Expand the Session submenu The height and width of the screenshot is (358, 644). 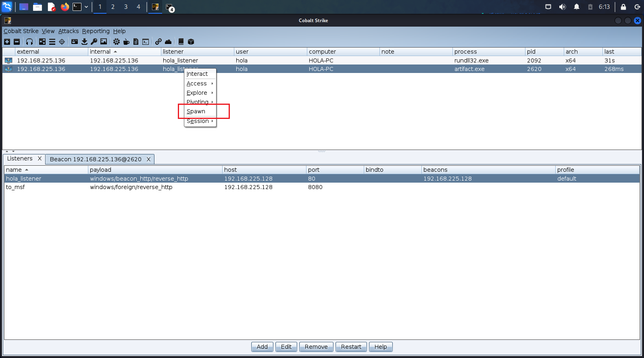200,121
